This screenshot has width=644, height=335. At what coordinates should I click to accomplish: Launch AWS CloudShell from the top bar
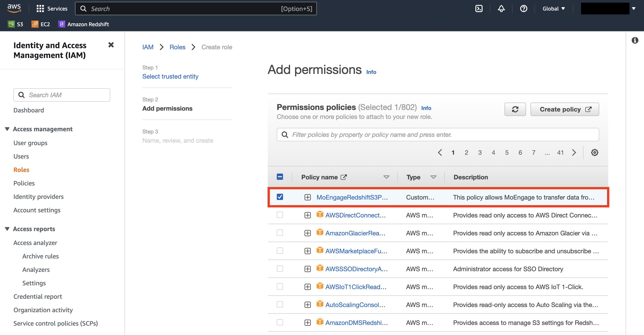[479, 8]
